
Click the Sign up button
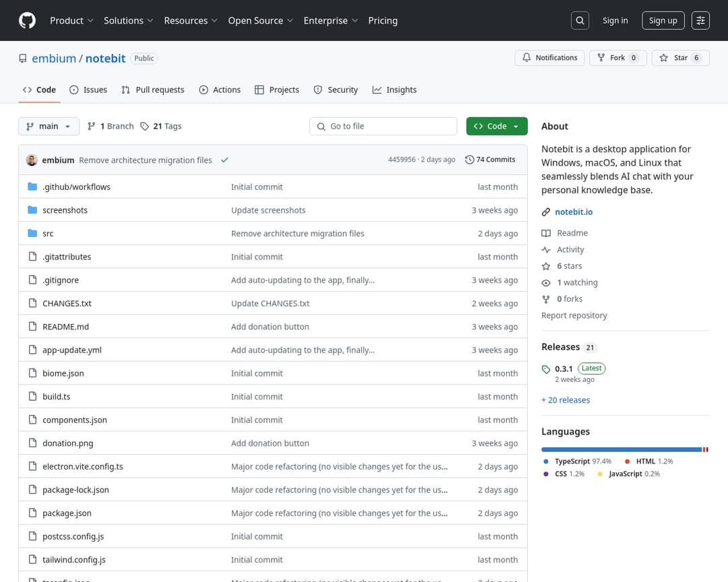663,20
